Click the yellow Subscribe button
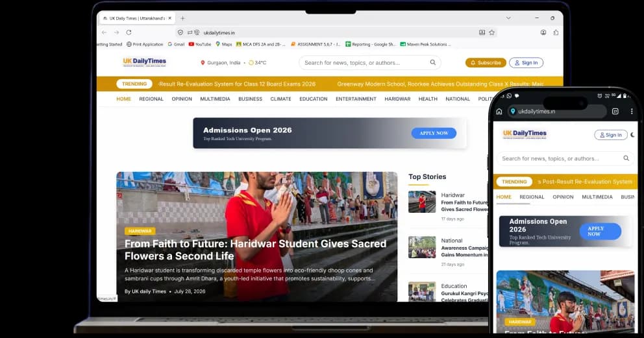 coord(486,63)
